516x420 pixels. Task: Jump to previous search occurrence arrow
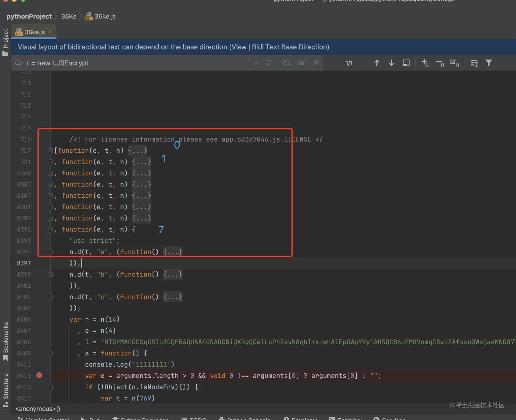coord(376,63)
